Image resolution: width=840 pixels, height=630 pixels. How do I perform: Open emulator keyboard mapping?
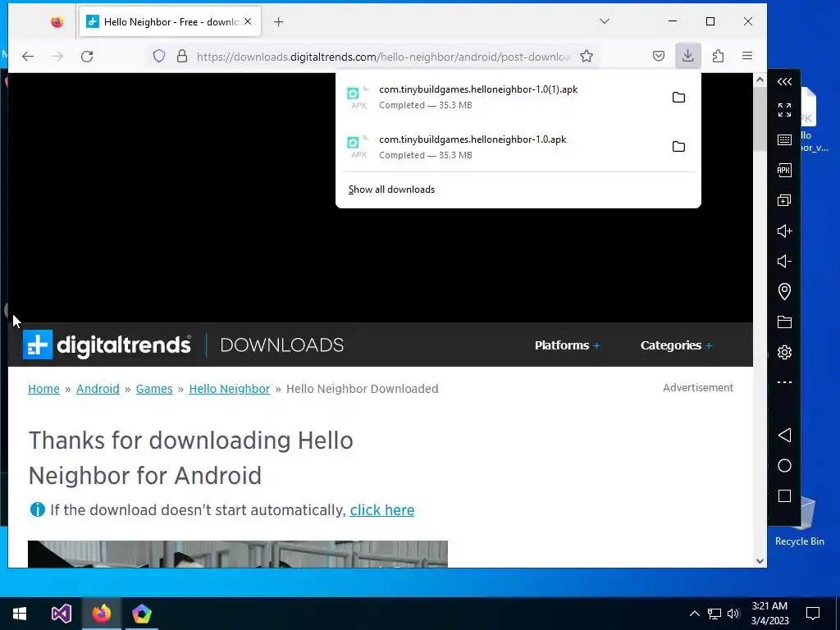pos(784,139)
